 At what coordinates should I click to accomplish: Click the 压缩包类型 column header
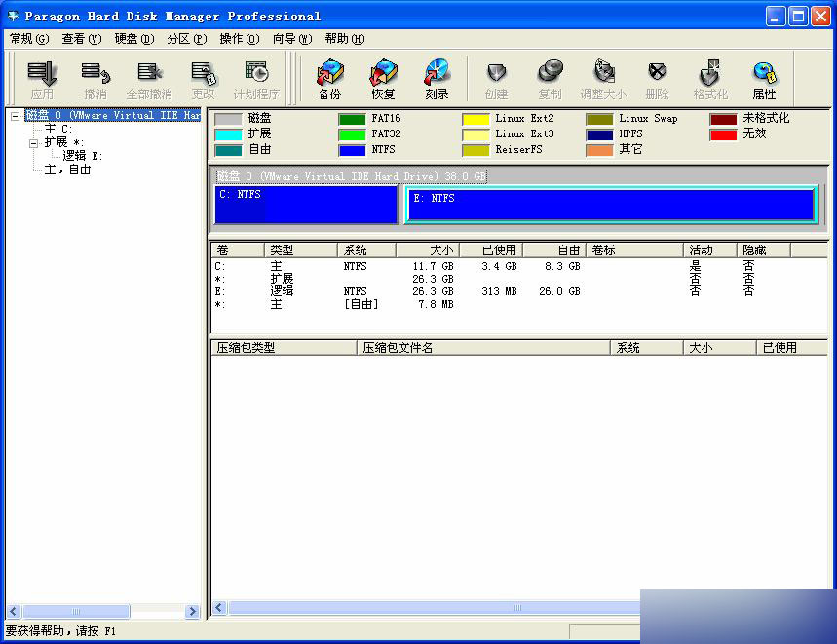[x=284, y=348]
